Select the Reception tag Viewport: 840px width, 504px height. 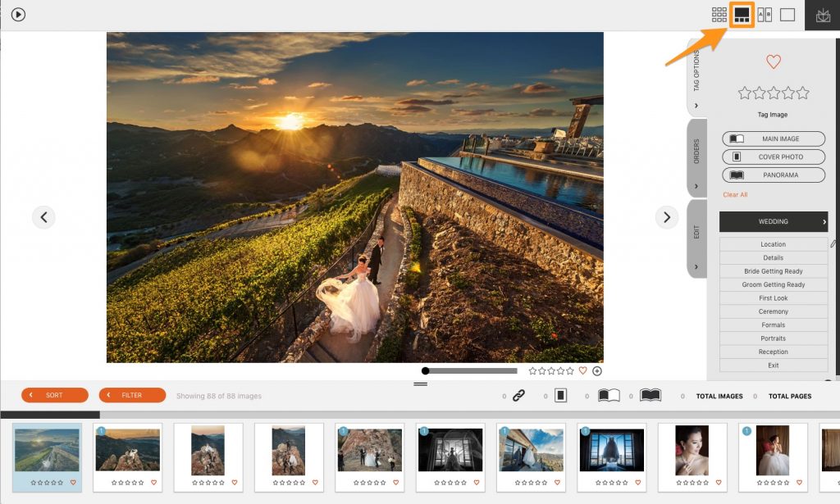[774, 352]
